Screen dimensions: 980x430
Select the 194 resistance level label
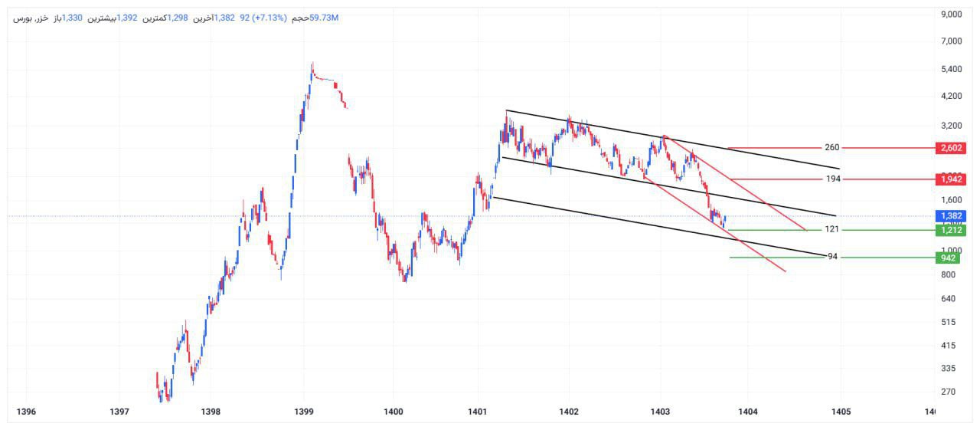coord(834,179)
